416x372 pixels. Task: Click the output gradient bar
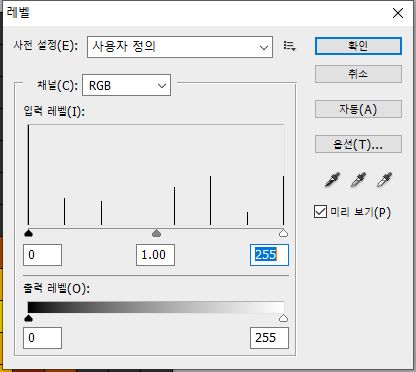pos(156,307)
